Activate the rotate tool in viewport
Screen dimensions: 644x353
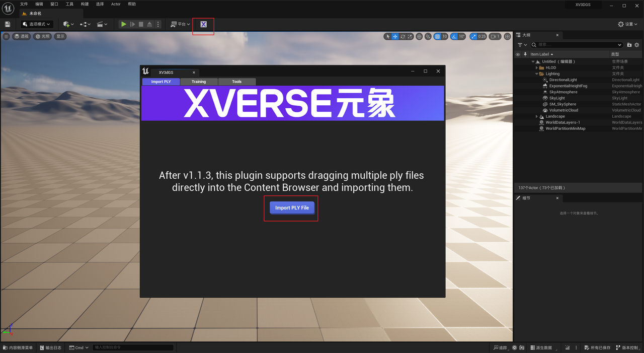click(403, 36)
